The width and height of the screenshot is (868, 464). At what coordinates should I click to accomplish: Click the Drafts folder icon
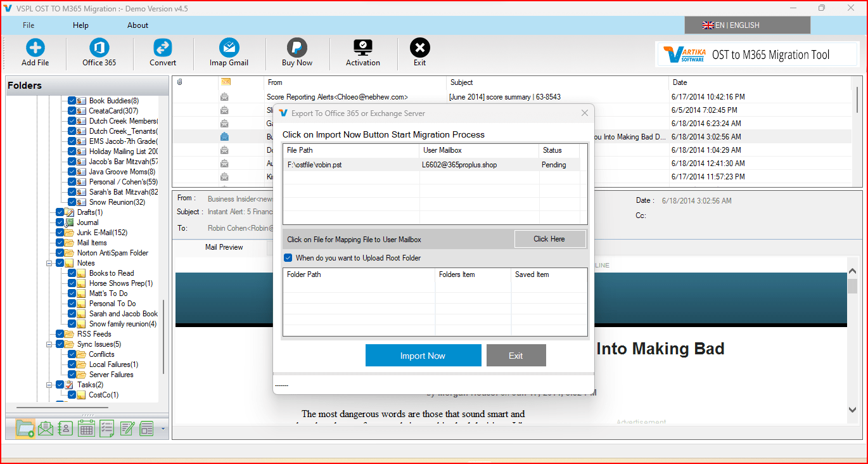point(70,212)
